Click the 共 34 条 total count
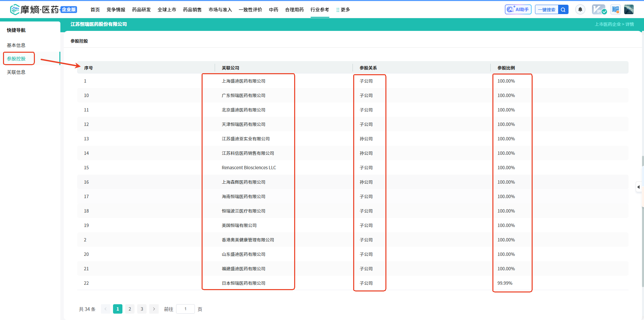 pyautogui.click(x=87, y=309)
